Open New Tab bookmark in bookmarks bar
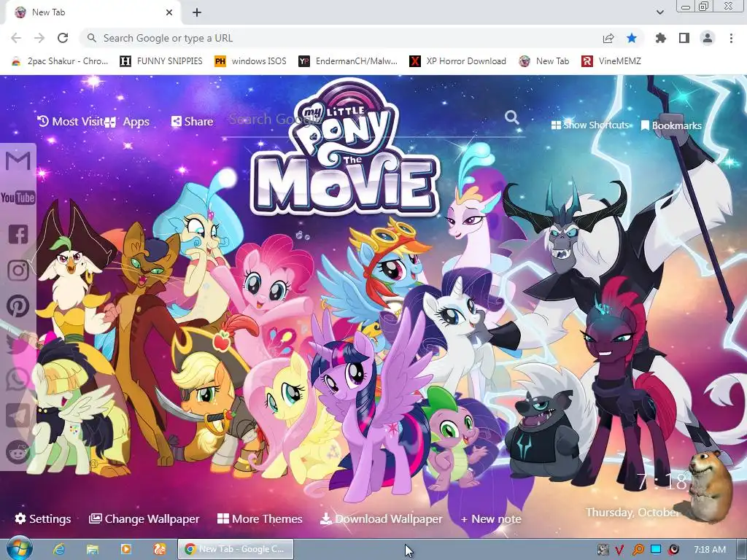 pos(544,61)
